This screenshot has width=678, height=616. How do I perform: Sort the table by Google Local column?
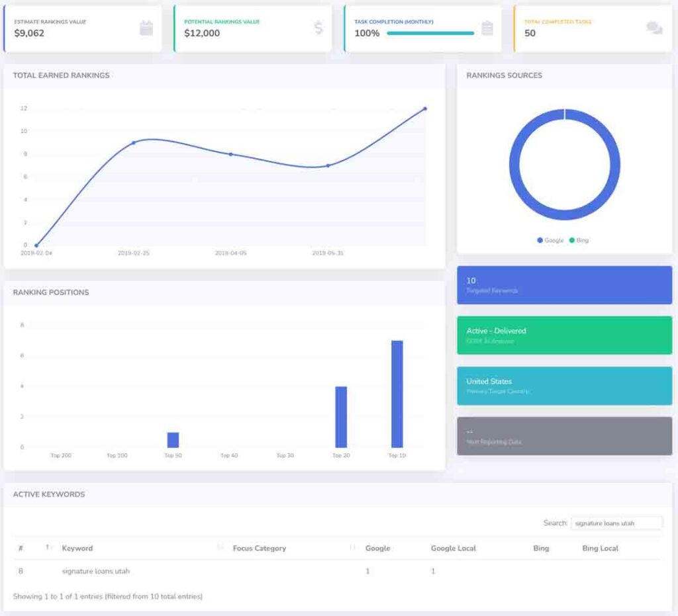(453, 548)
